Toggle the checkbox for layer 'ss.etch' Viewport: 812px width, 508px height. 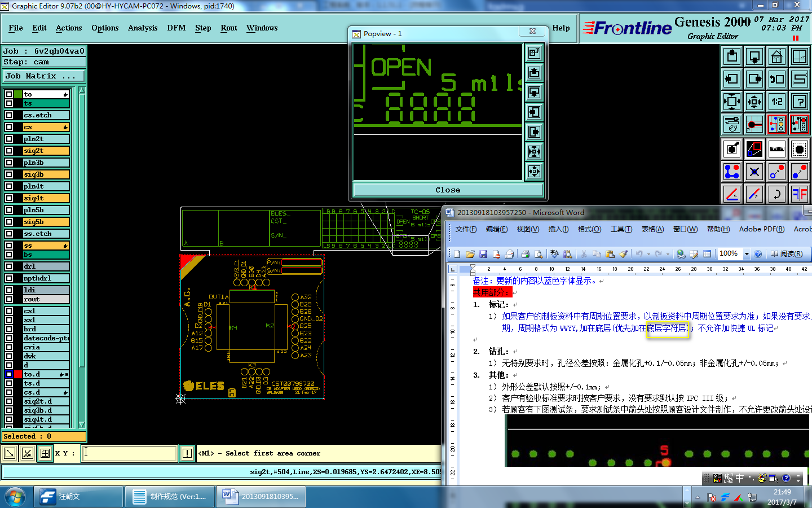[x=9, y=234]
